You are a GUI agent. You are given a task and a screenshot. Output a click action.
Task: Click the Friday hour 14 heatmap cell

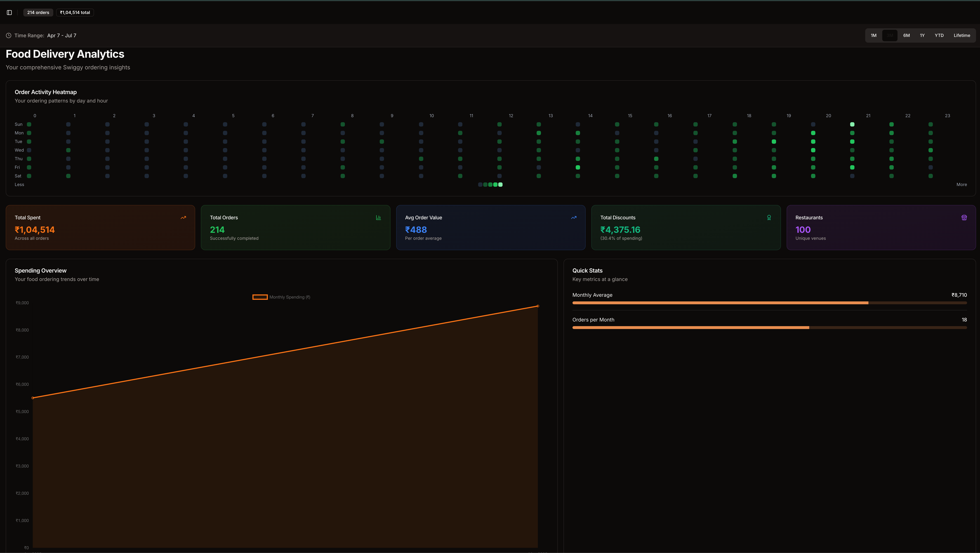coord(578,167)
